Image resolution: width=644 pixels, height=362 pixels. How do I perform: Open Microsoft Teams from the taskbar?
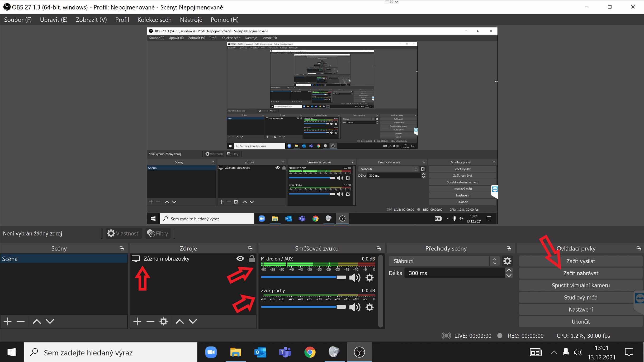coord(285,352)
